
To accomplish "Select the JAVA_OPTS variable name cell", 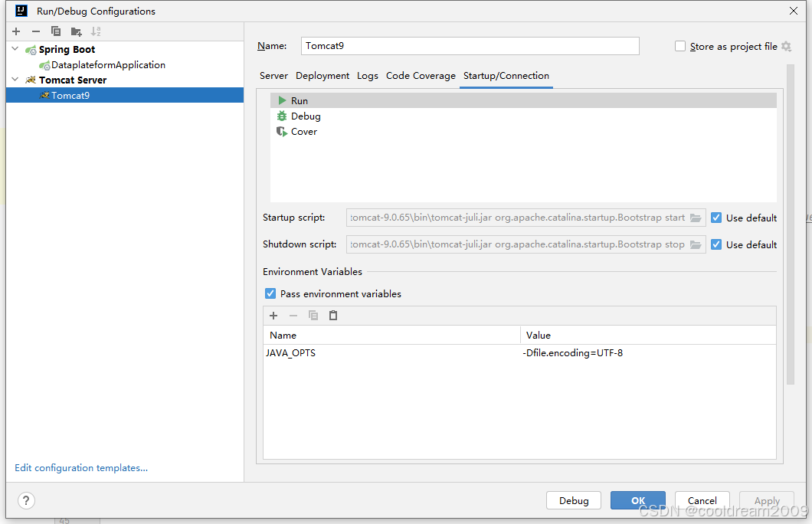I will [391, 353].
